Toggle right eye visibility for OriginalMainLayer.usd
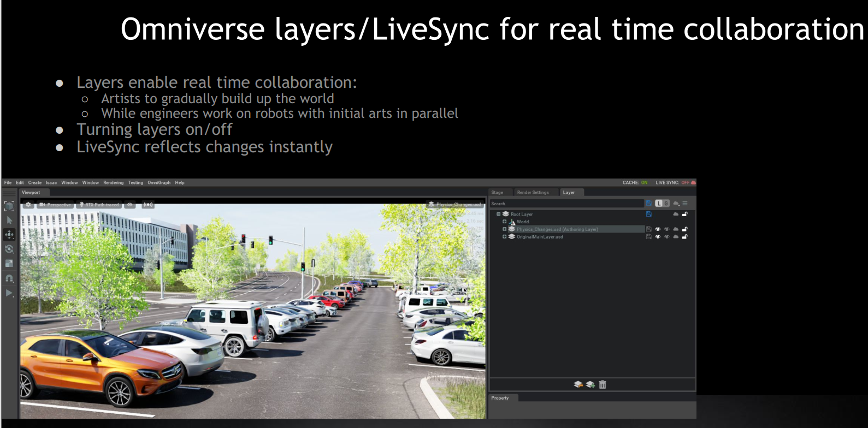 [x=666, y=237]
